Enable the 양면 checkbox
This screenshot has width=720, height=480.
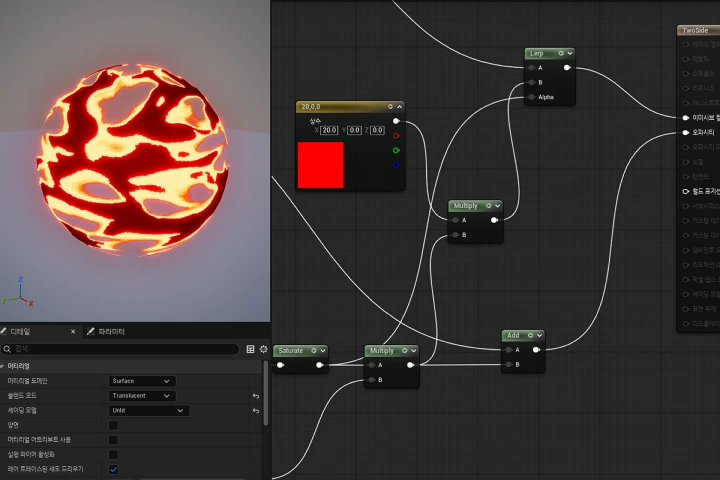[x=113, y=425]
